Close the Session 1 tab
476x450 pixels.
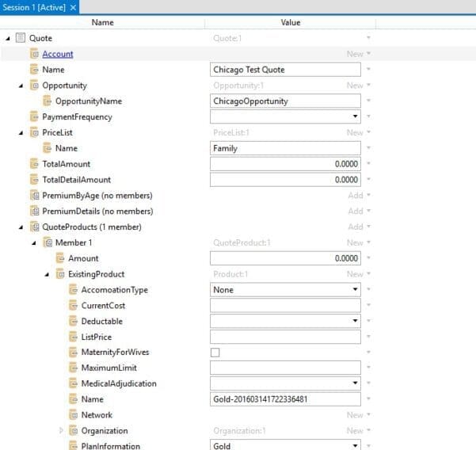click(x=74, y=7)
